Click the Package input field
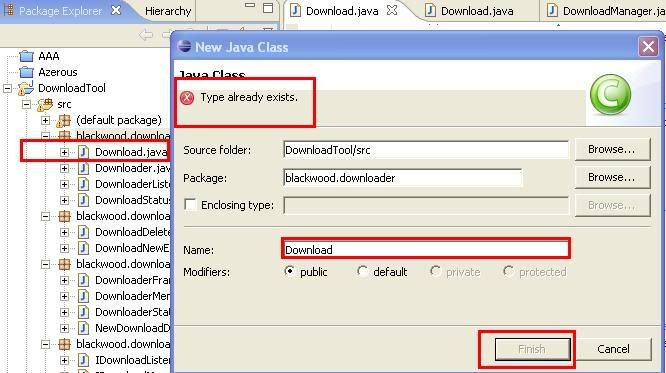This screenshot has width=666, height=373. pyautogui.click(x=403, y=178)
